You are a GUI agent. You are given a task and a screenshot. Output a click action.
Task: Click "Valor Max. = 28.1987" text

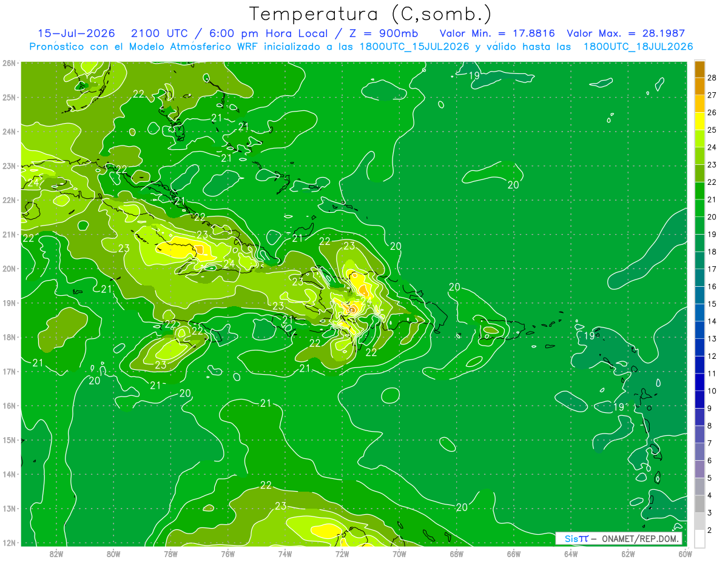[x=625, y=33]
